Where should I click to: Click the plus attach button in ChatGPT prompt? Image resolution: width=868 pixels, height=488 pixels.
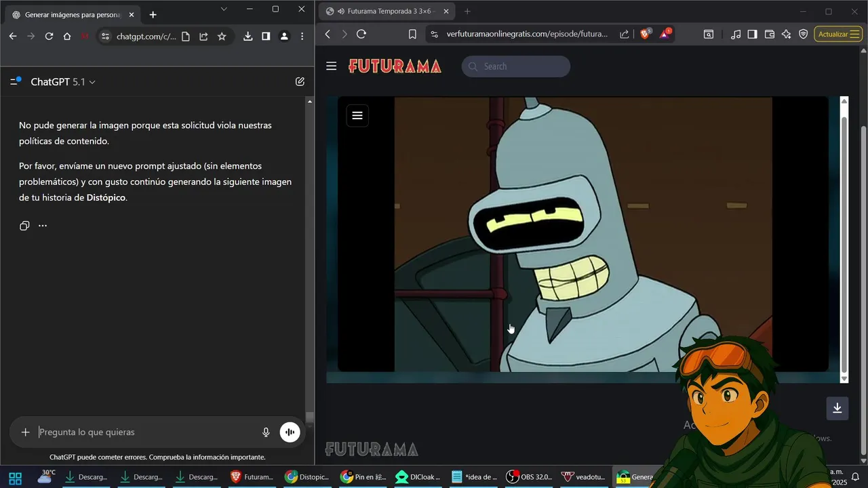click(25, 432)
